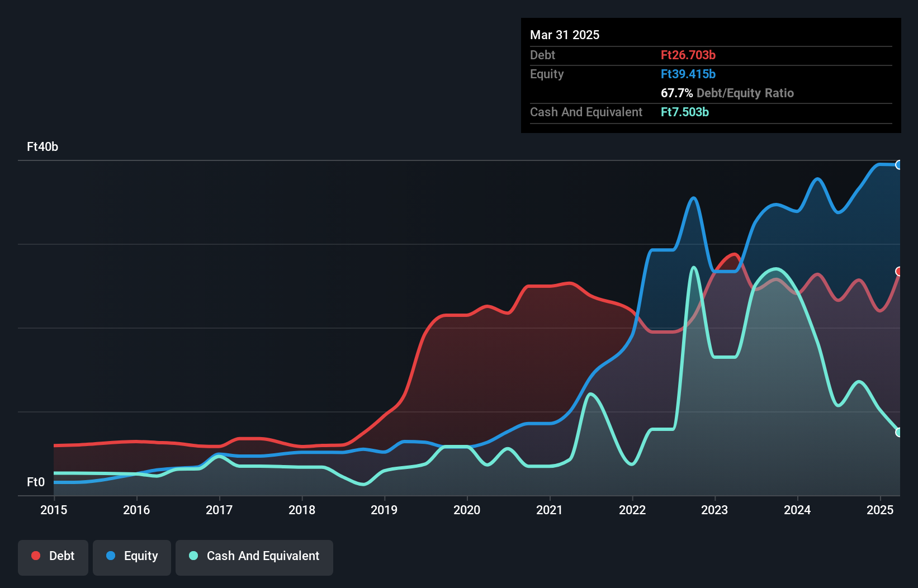Click the Ft40b axis label
The width and height of the screenshot is (918, 588).
pyautogui.click(x=42, y=146)
